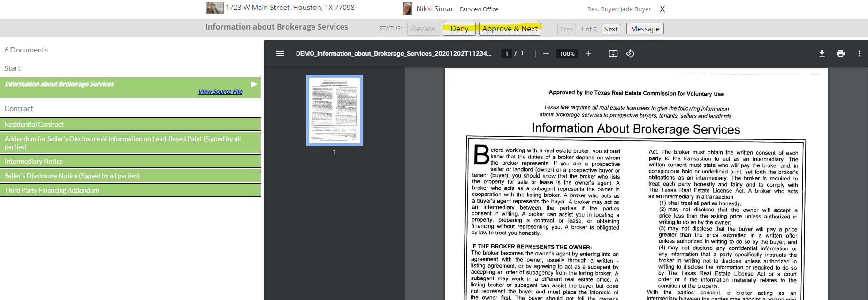Open the Message button
Viewport: 868px width, 300px height.
point(645,29)
